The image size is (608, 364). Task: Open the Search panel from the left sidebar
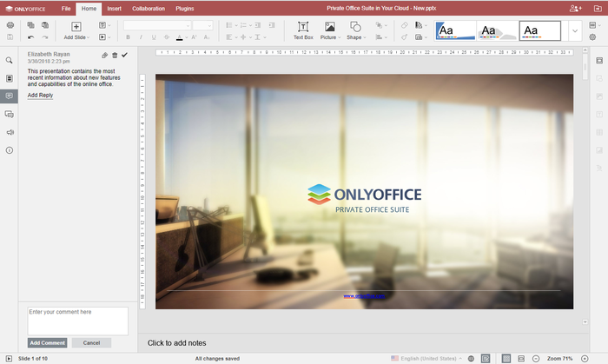tap(10, 60)
